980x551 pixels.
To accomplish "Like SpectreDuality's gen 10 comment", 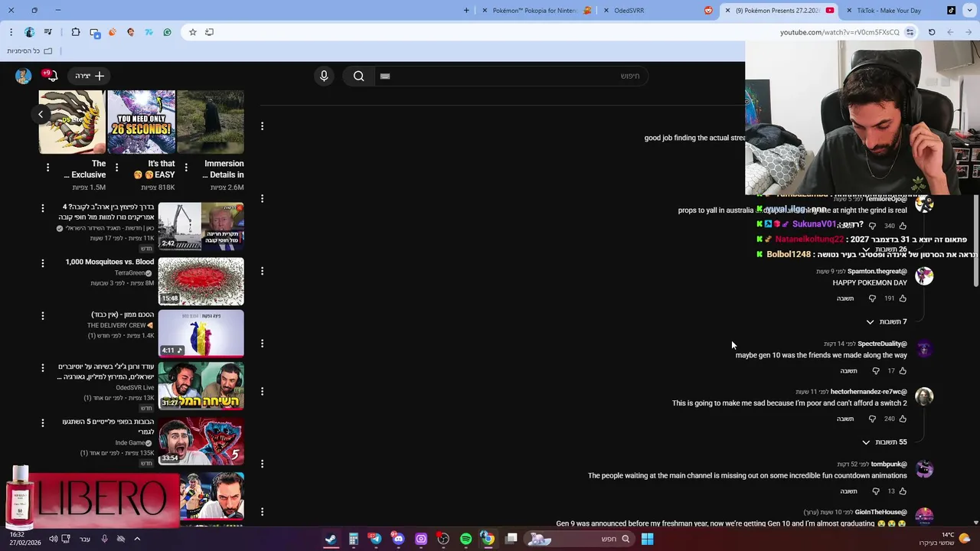I will 903,371.
